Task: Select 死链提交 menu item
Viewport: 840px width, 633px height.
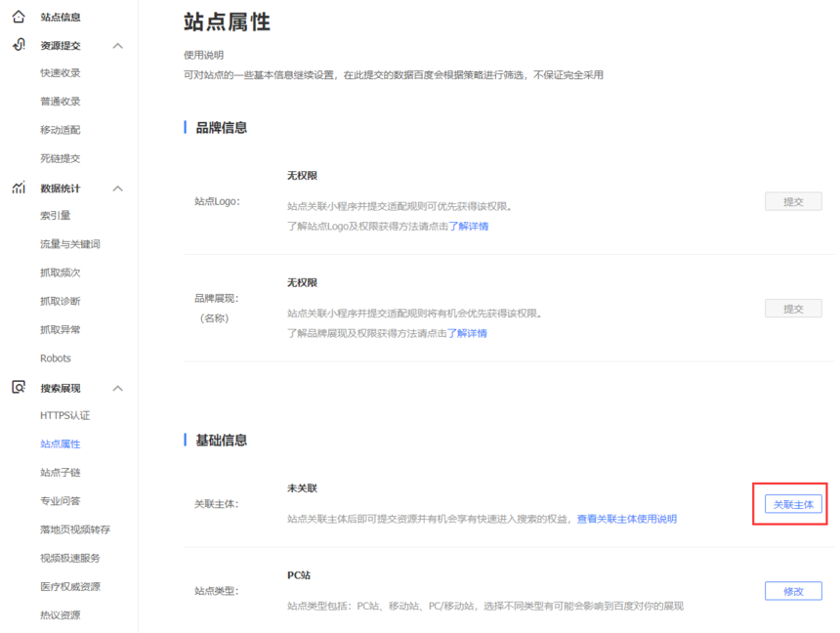Action: pyautogui.click(x=61, y=158)
